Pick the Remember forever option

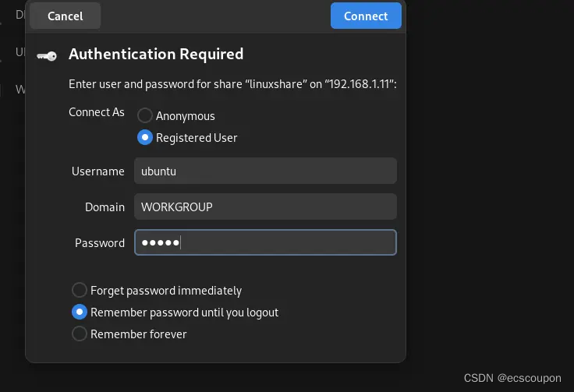(x=80, y=334)
